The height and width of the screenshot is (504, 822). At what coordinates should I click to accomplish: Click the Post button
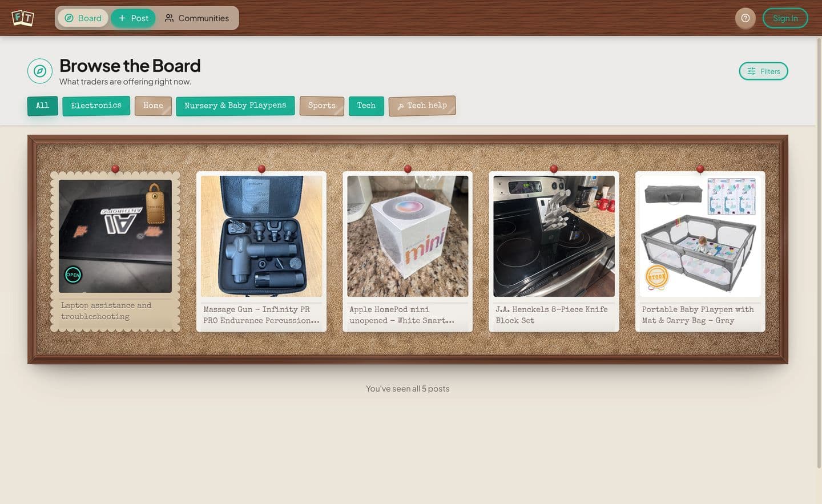133,18
